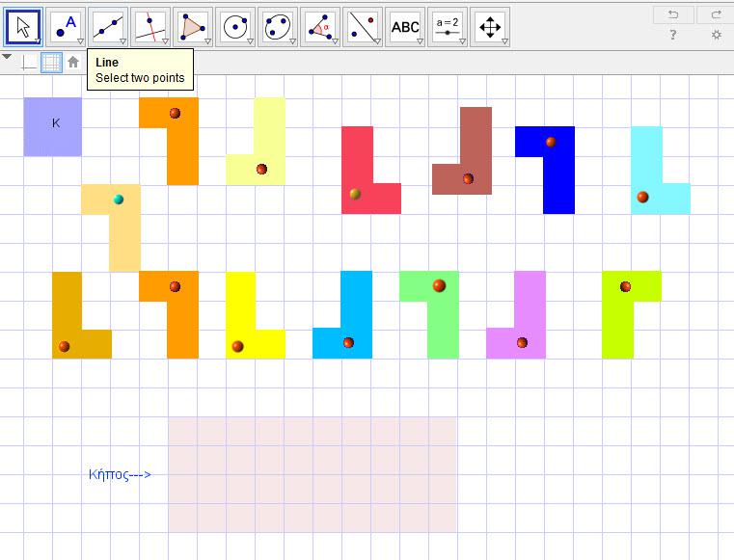This screenshot has height=560, width=734.
Task: Select the Ellipse conic tool
Action: coord(278,27)
